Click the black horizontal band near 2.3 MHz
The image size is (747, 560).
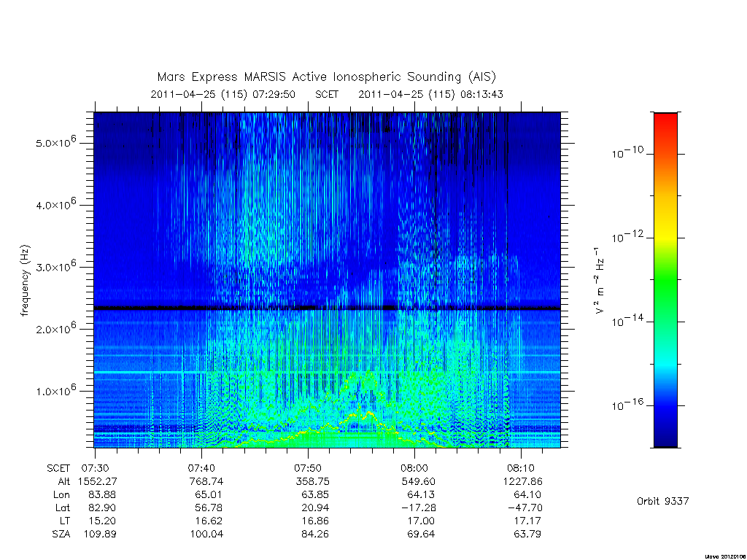point(328,308)
